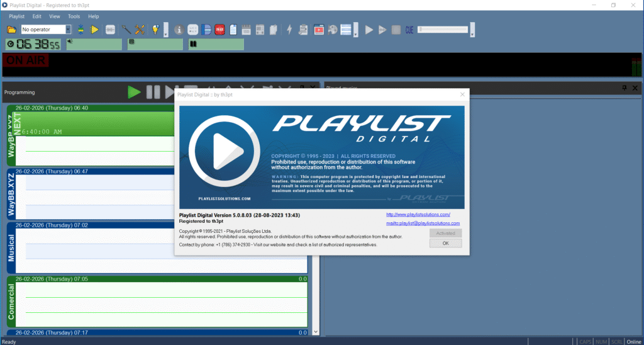
Task: Click OK in the about dialog
Action: click(445, 243)
